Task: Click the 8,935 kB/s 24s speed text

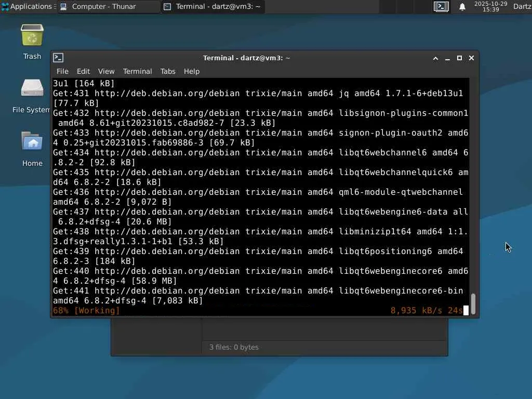Action: 427,311
